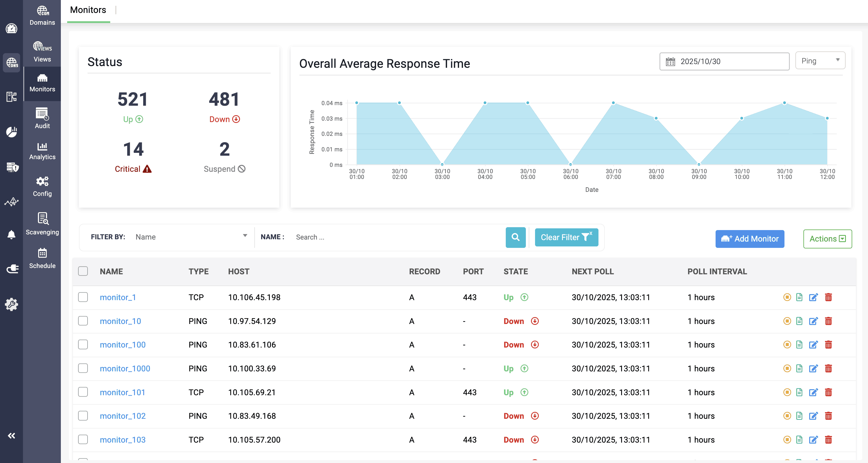
Task: Check the select-all checkbox in the table header
Action: coord(83,271)
